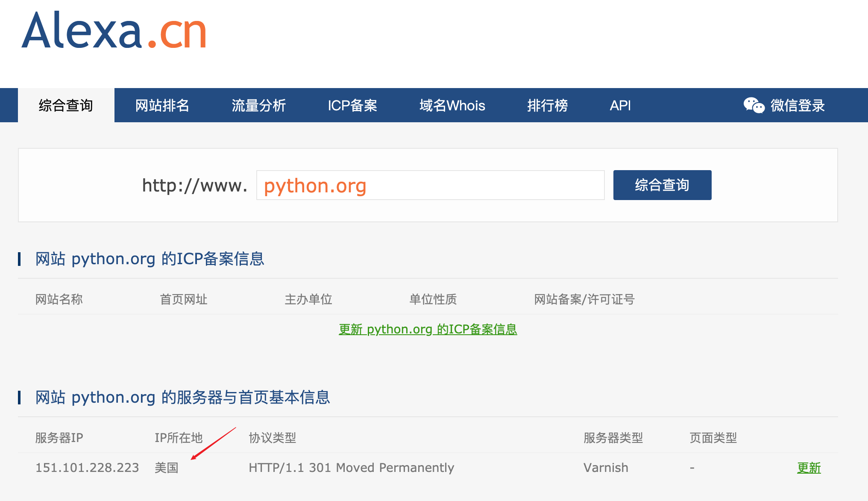Viewport: 868px width, 501px height.
Task: Open 更新 python.org 的ICP备案信息 link
Action: [428, 329]
